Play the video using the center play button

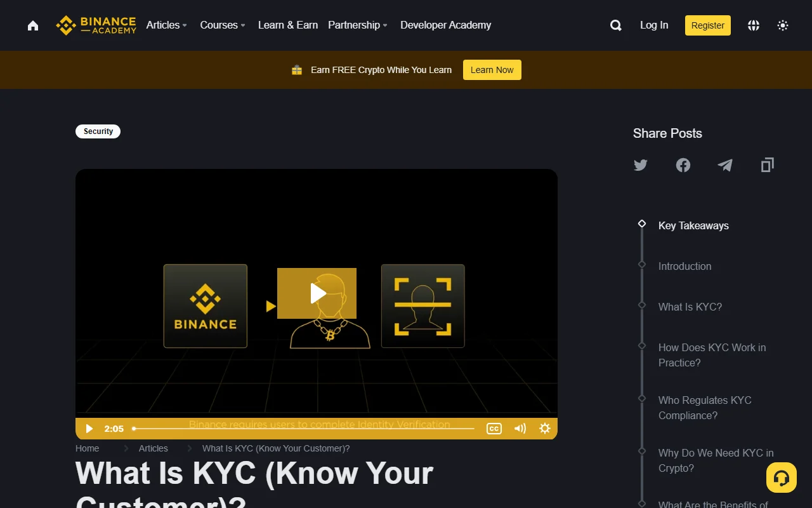point(317,293)
